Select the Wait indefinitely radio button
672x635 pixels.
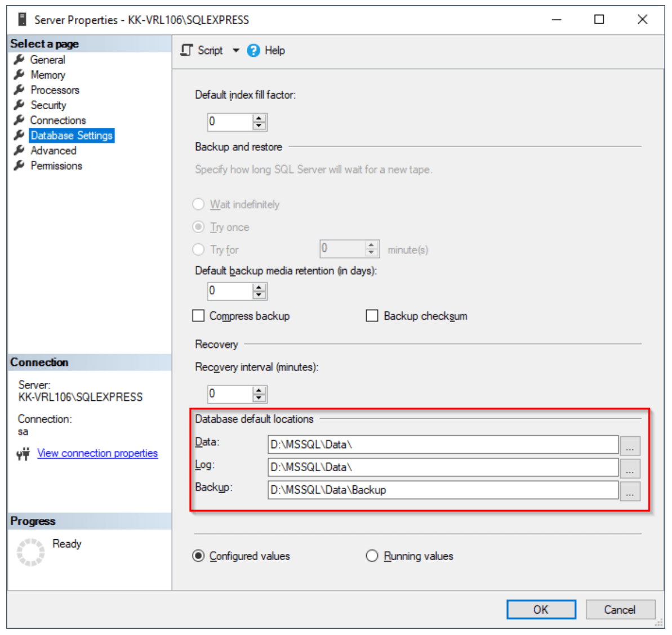point(198,205)
